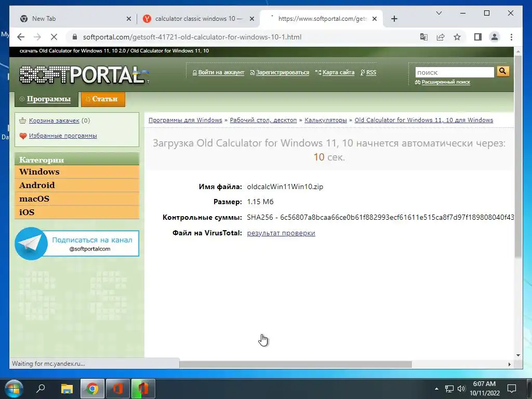The height and width of the screenshot is (399, 532).
Task: Click the size value 1.15 Мб
Action: [260, 202]
